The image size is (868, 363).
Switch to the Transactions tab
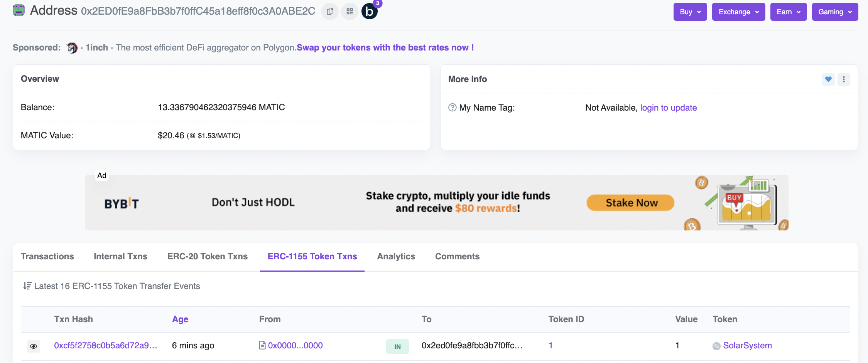click(47, 257)
